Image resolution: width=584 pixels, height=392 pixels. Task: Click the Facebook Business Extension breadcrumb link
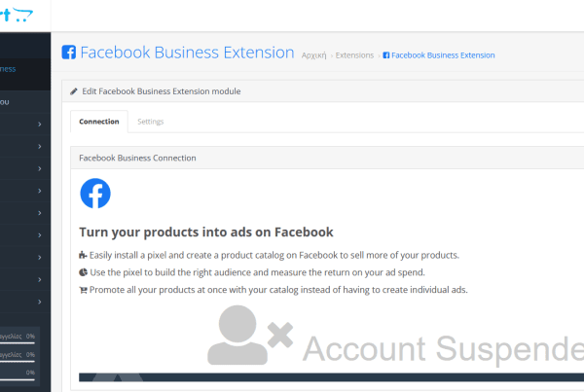pyautogui.click(x=443, y=55)
